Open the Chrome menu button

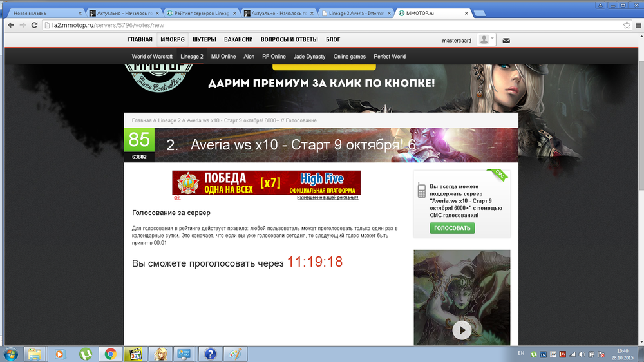point(638,26)
